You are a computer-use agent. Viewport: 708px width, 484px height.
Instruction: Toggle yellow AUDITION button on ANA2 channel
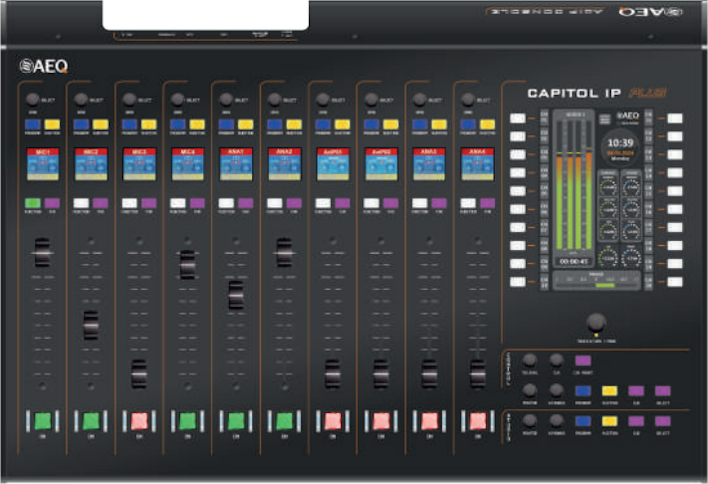[x=294, y=125]
